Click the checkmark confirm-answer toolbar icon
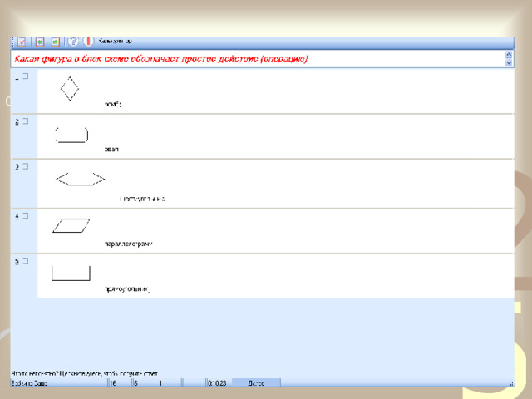 (22, 42)
